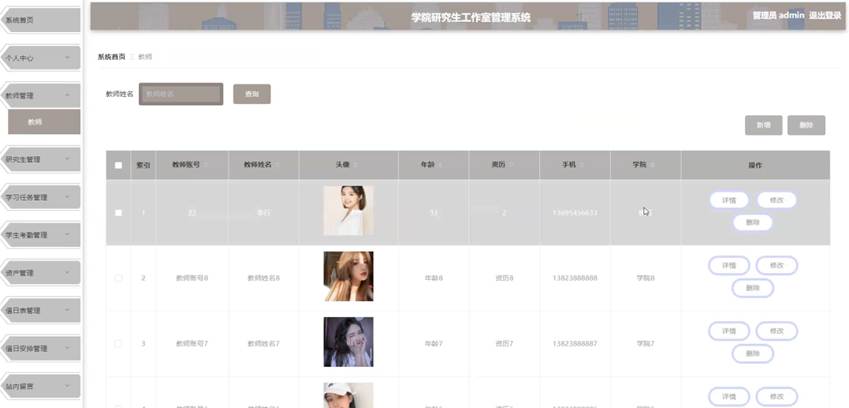Viewport: 849px width, 408px height.
Task: Open the avatar image of 教师姓名7
Action: (348, 341)
